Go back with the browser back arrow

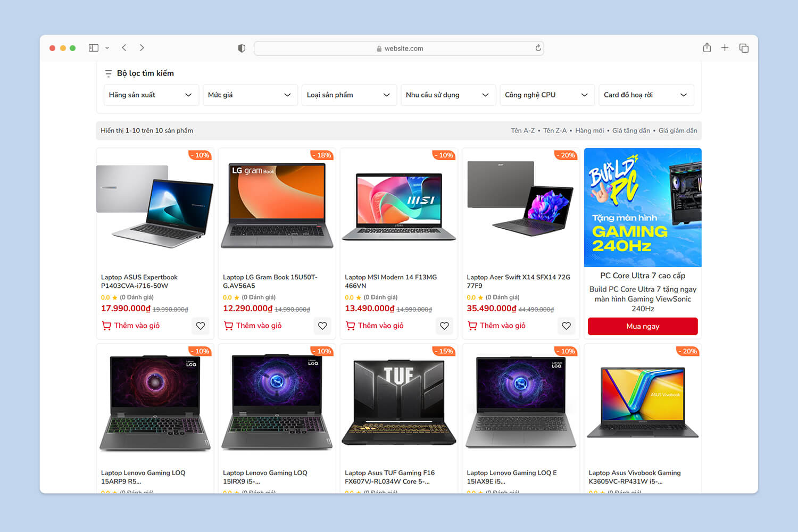[124, 48]
